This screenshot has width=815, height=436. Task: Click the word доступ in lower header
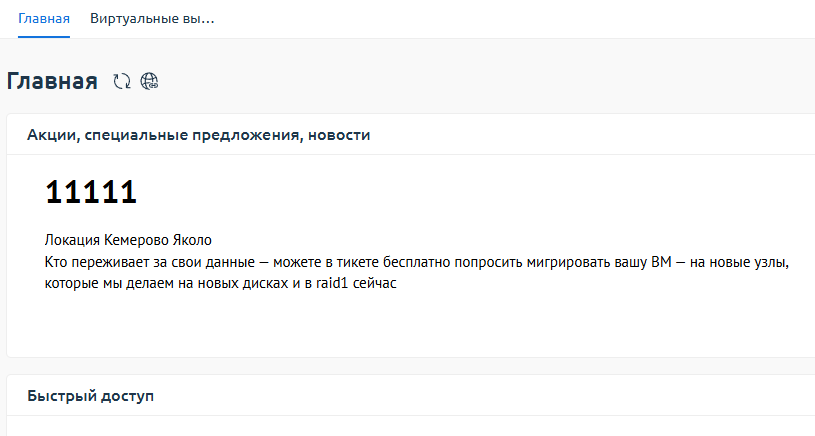click(127, 396)
